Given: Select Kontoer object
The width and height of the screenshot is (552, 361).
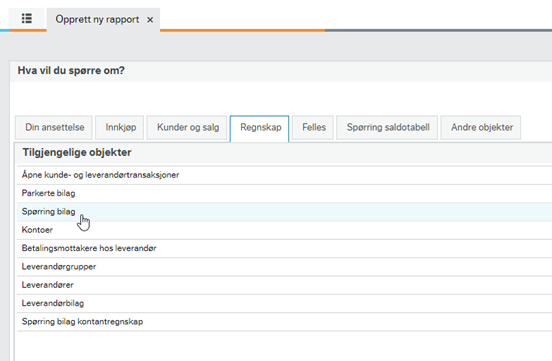Looking at the screenshot, I should click(284, 230).
